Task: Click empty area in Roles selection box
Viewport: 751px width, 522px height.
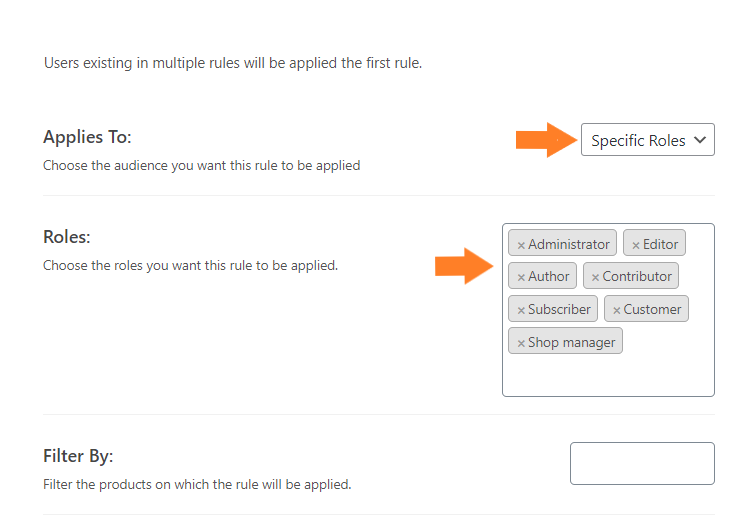Action: click(608, 376)
